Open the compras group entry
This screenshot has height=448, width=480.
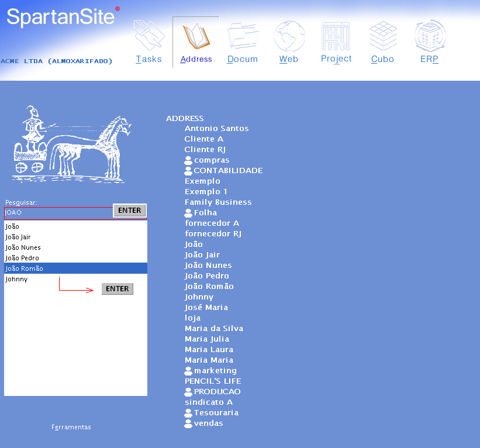212,160
